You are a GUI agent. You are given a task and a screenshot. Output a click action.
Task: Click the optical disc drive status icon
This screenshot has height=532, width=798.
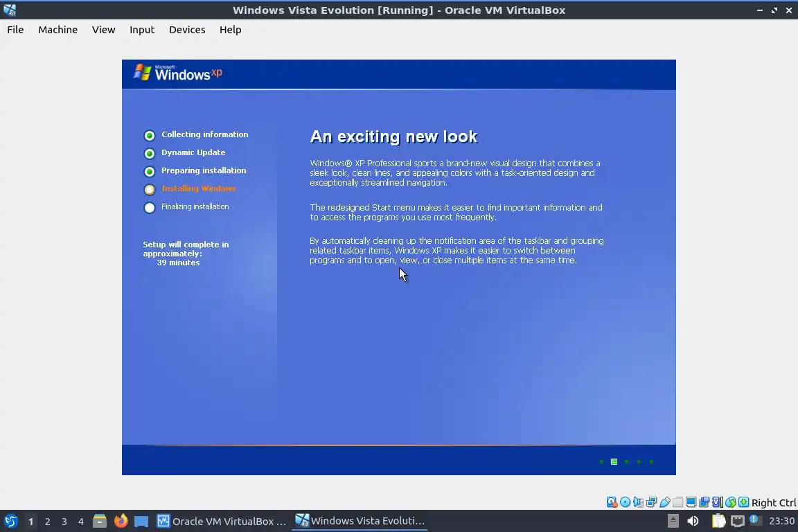(625, 502)
